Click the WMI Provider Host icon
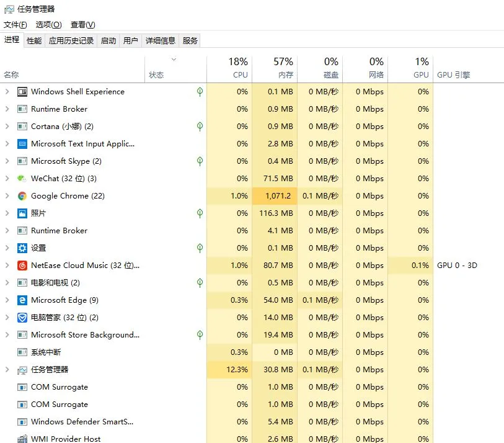The image size is (504, 443). point(22,439)
